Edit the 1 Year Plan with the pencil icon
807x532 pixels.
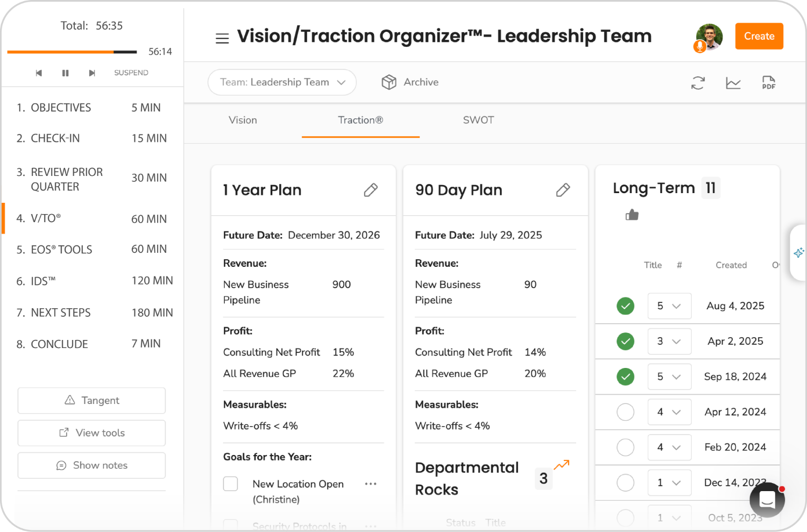click(371, 190)
